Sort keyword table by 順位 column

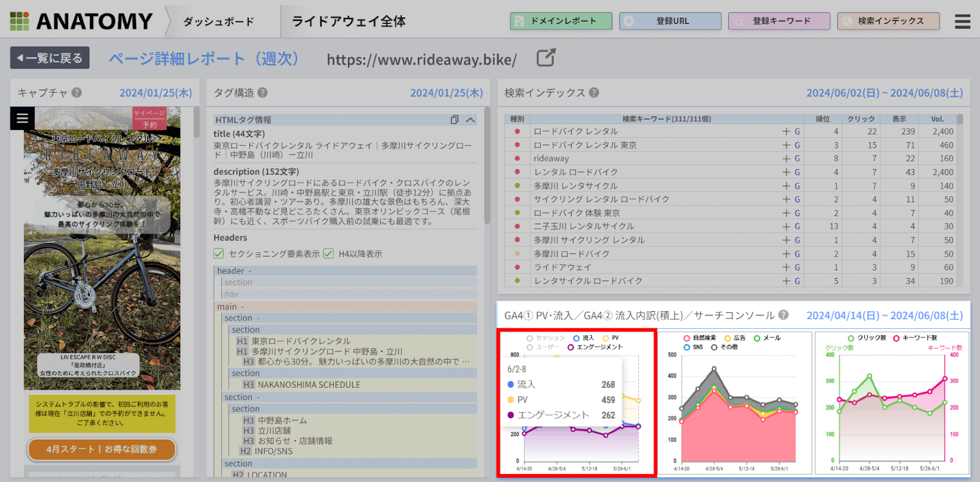[823, 119]
